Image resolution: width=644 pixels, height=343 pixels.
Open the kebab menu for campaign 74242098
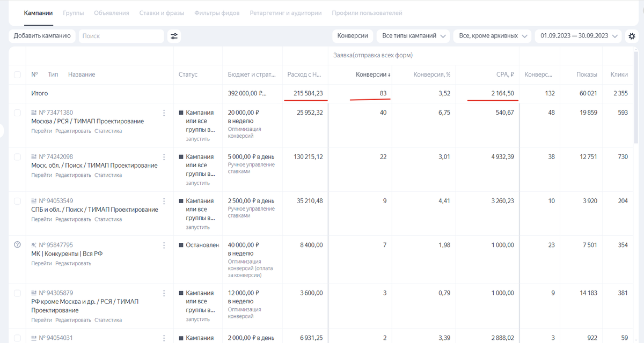(x=164, y=157)
